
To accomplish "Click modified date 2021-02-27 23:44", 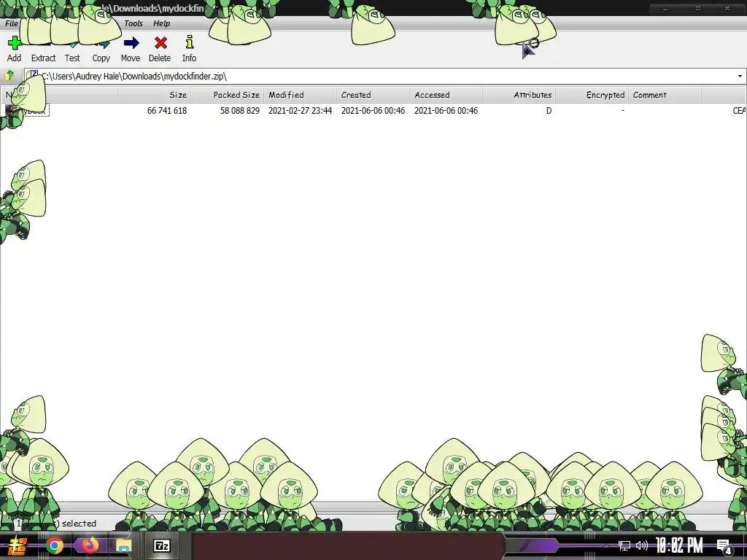I will (x=300, y=111).
